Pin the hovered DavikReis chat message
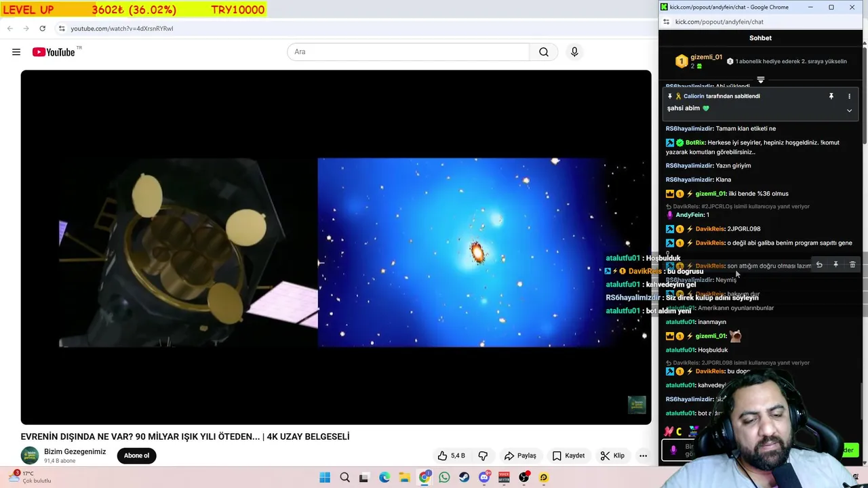Screen dimensions: 868x488 click(835, 265)
